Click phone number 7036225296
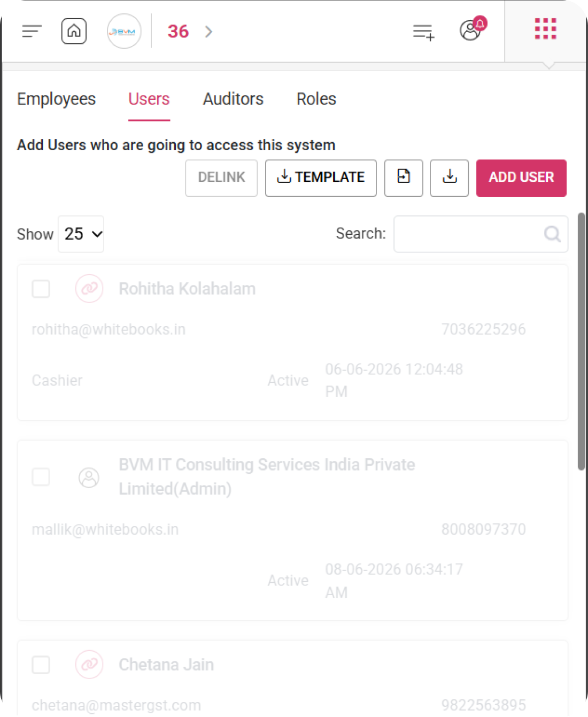588x717 pixels. [483, 329]
